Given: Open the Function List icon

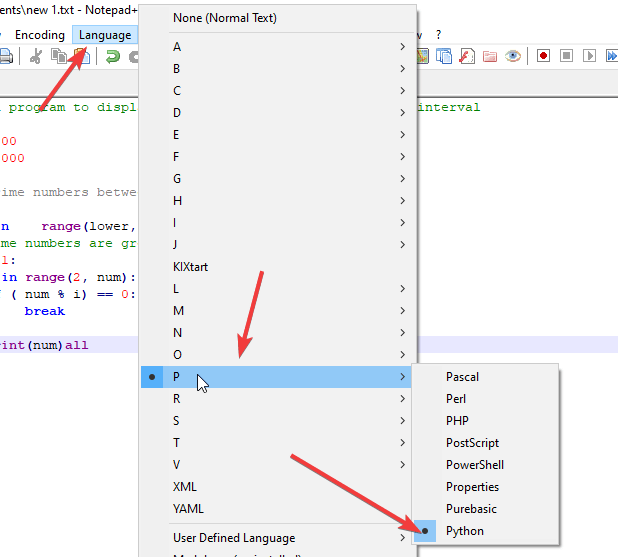Looking at the screenshot, I should (x=467, y=56).
